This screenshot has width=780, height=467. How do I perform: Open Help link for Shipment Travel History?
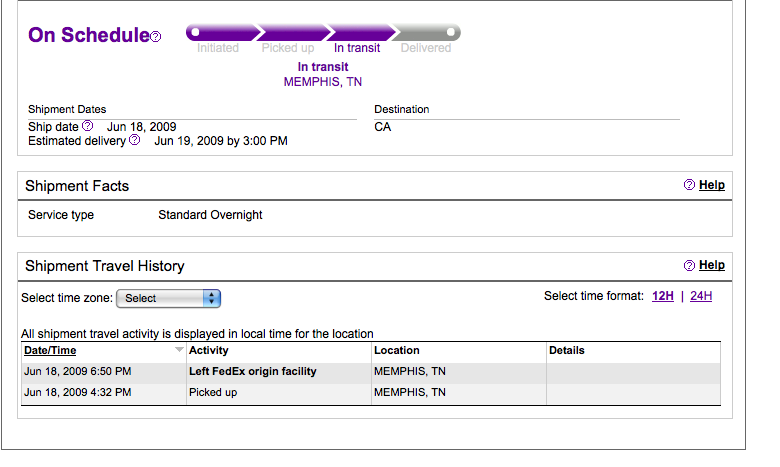pos(712,265)
